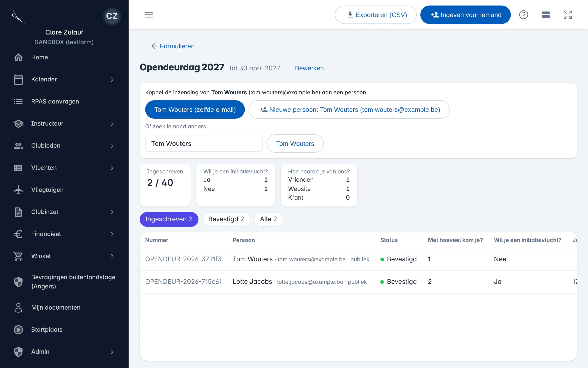Click the Home house icon

pyautogui.click(x=18, y=57)
